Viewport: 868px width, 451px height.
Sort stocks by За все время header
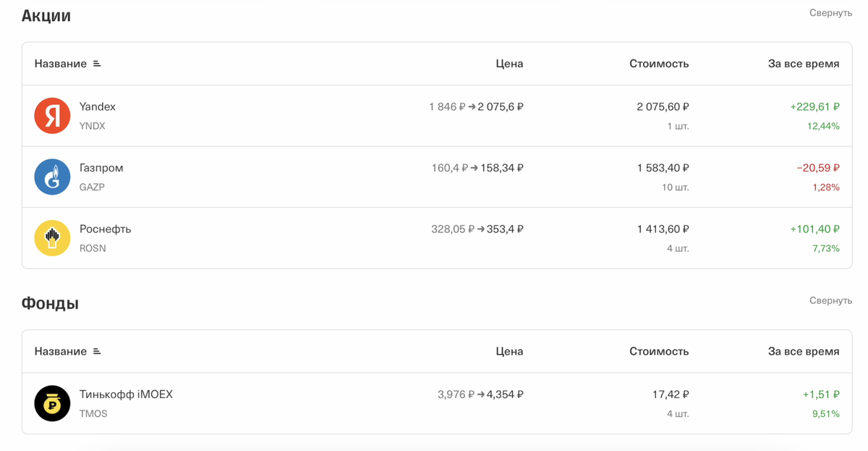(804, 64)
